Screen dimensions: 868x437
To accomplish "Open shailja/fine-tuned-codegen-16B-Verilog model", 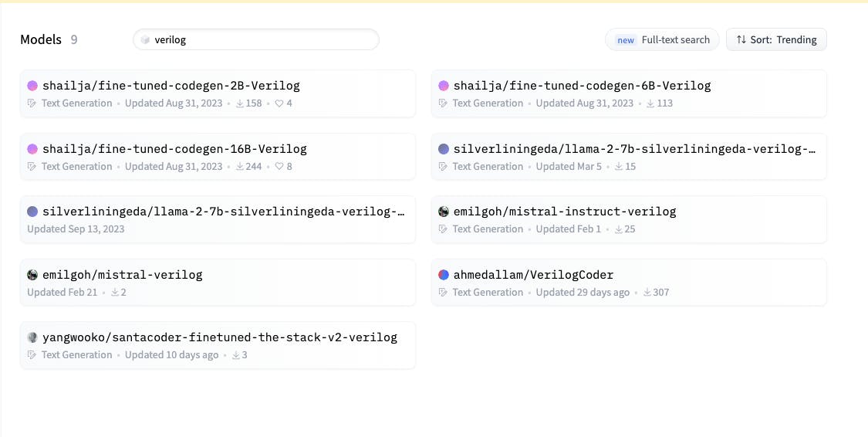I will 174,149.
